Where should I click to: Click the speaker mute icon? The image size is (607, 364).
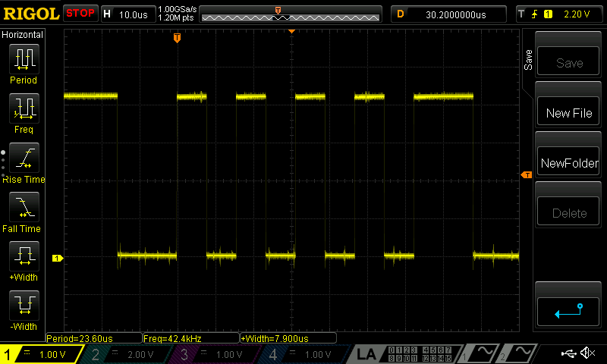(x=587, y=353)
